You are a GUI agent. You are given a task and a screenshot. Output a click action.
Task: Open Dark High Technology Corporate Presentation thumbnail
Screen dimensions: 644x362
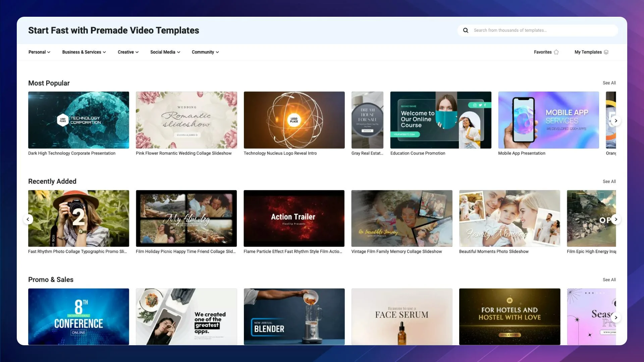pos(78,120)
